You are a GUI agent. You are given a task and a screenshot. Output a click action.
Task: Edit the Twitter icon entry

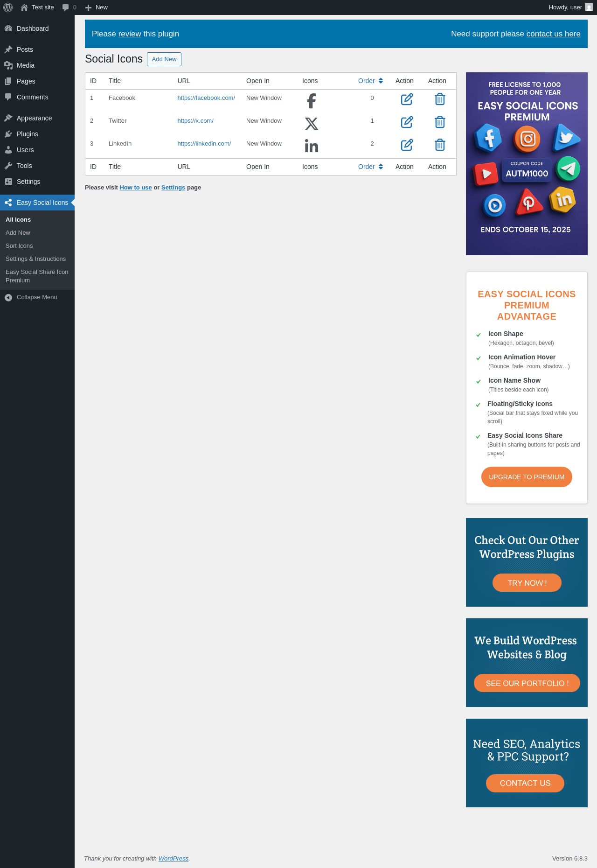[x=407, y=122]
